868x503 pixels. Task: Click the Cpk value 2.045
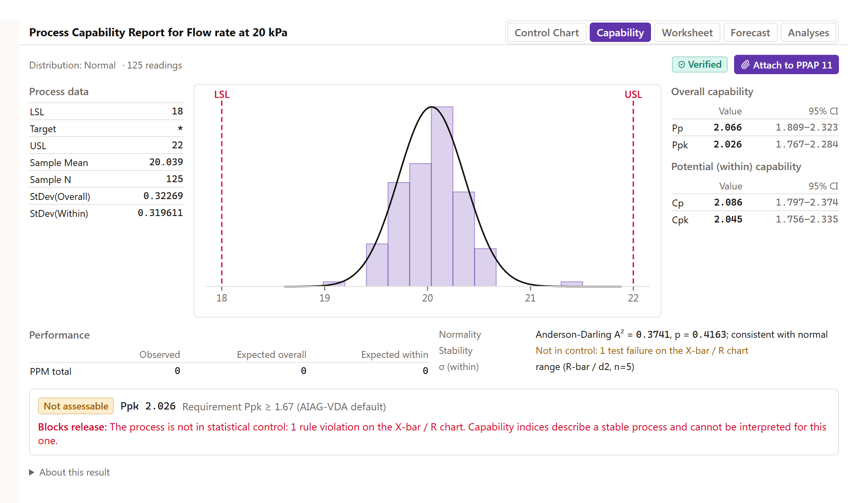(728, 219)
